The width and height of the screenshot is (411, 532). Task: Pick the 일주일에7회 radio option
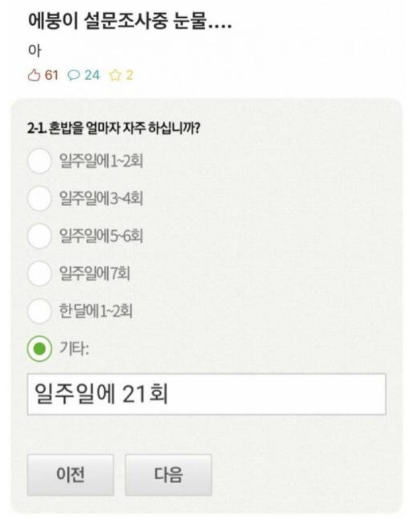40,273
